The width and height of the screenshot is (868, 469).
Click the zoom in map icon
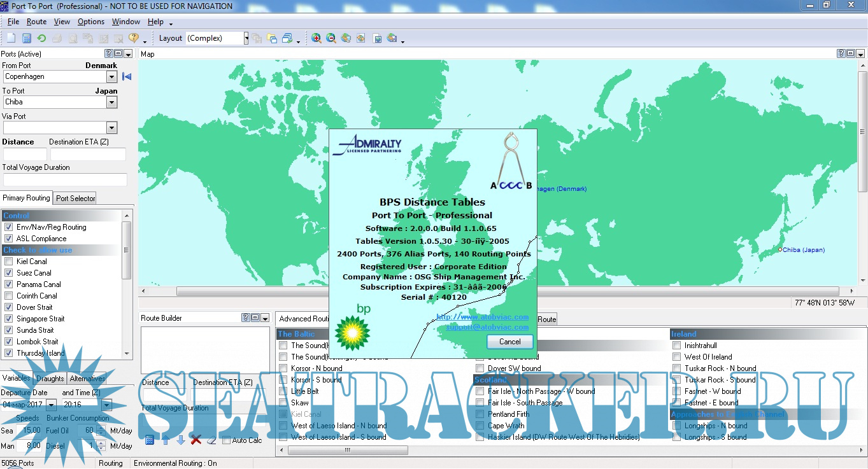[x=317, y=39]
